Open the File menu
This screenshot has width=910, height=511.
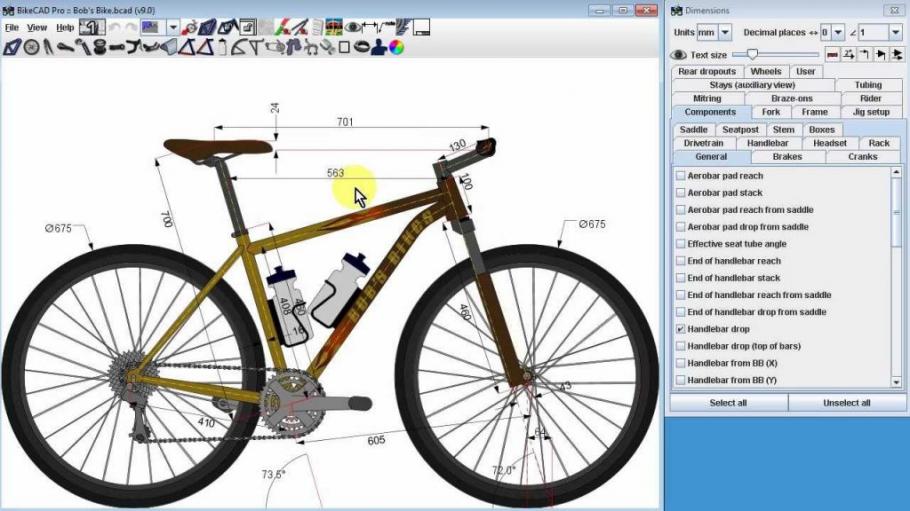click(12, 27)
